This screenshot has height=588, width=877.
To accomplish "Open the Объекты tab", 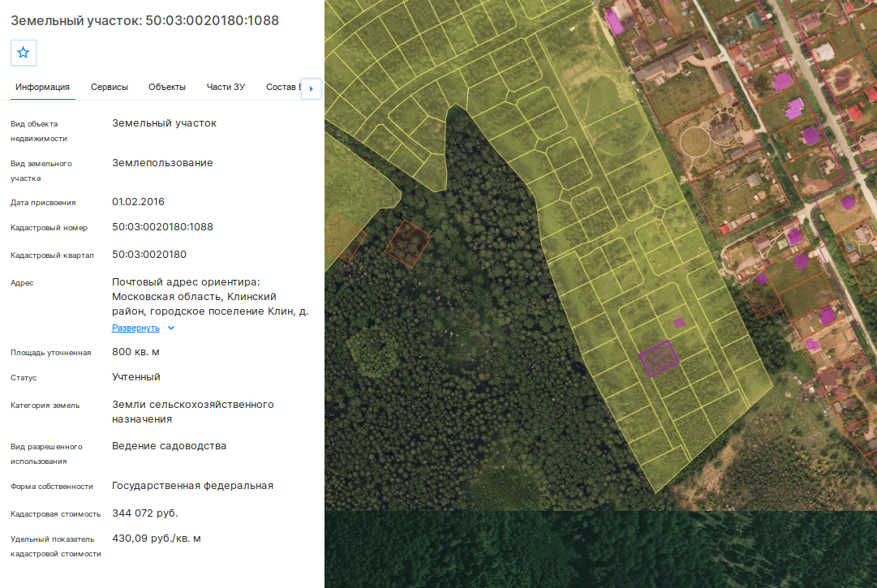I will (166, 88).
